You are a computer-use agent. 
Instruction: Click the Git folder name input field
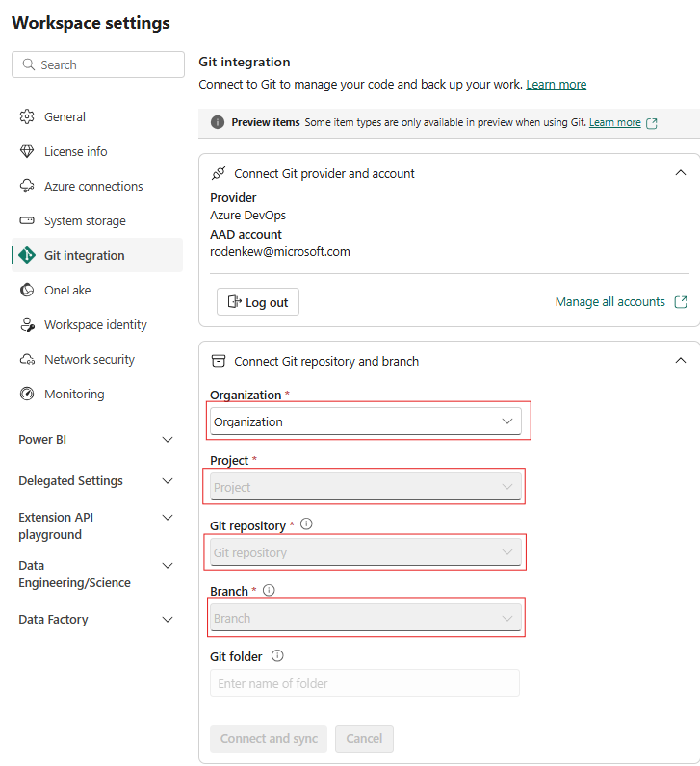point(365,683)
